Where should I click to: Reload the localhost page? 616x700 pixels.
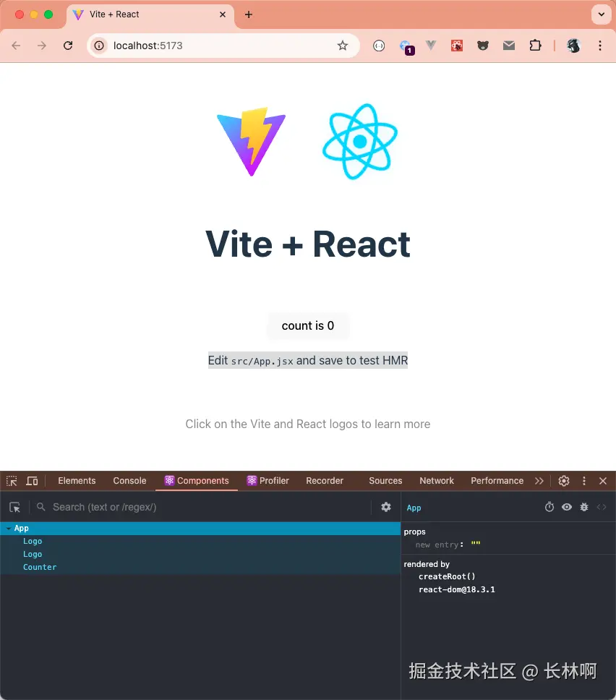pos(68,46)
